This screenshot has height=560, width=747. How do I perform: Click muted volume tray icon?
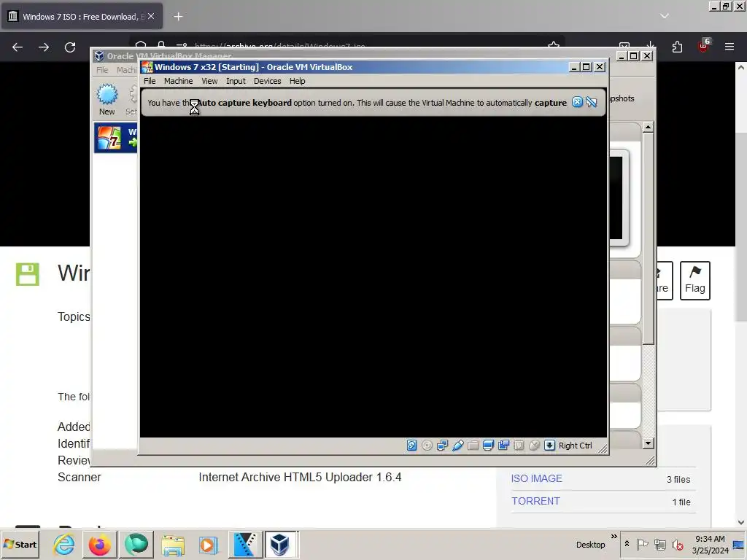tap(677, 544)
